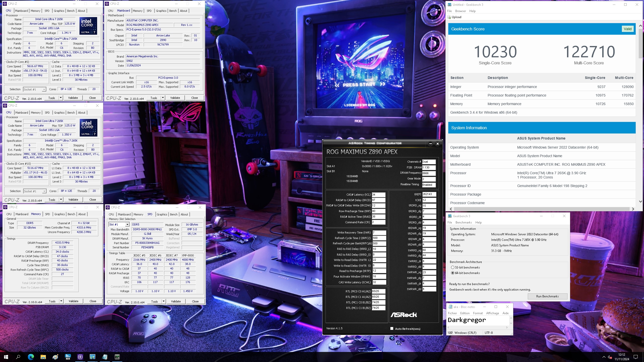Switch to Bench tab in P-Core CPU-Z
The width and height of the screenshot is (644, 362).
point(71,11)
